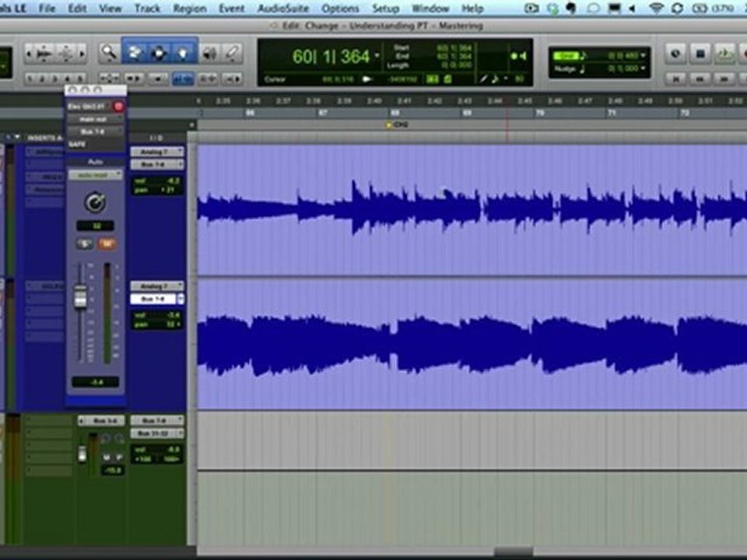Viewport: 747px width, 560px height.
Task: Click the volume fader in the output window
Action: tap(80, 296)
